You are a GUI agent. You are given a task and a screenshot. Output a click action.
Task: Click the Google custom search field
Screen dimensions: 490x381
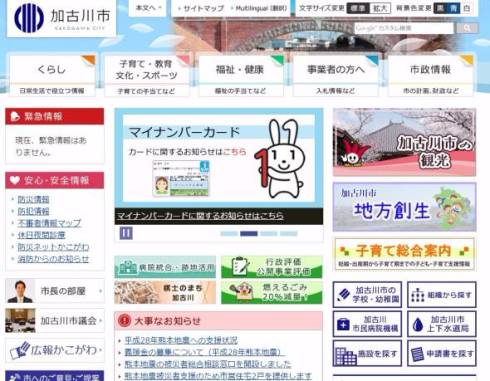click(x=404, y=28)
